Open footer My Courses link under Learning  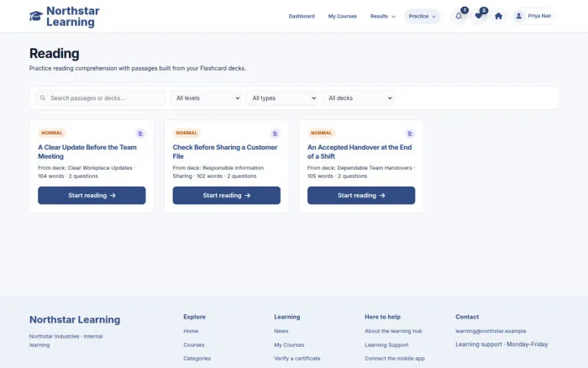click(x=289, y=344)
